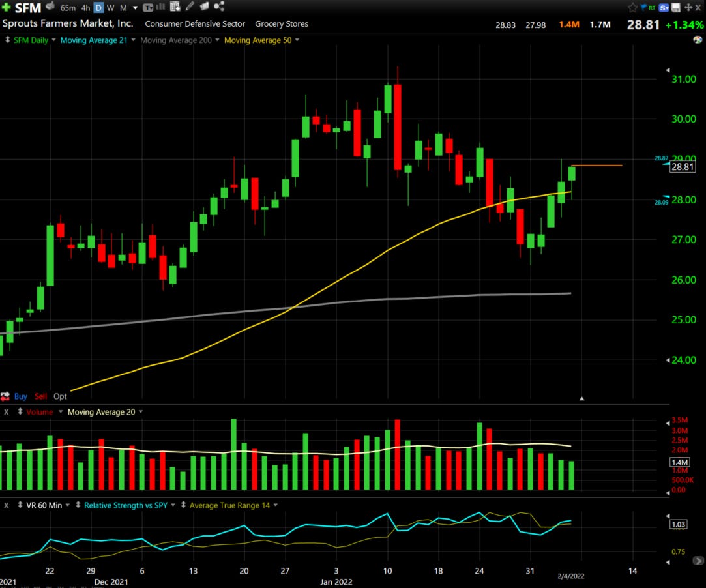
Task: Open the Moving Average 200 dropdown
Action: tap(218, 40)
